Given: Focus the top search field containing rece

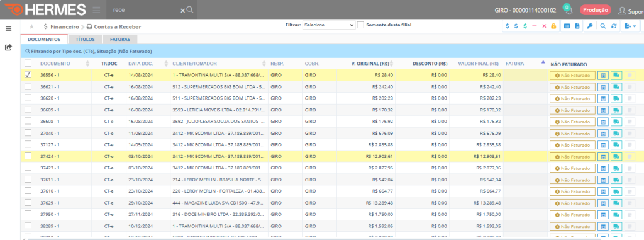Looking at the screenshot, I should (x=144, y=9).
